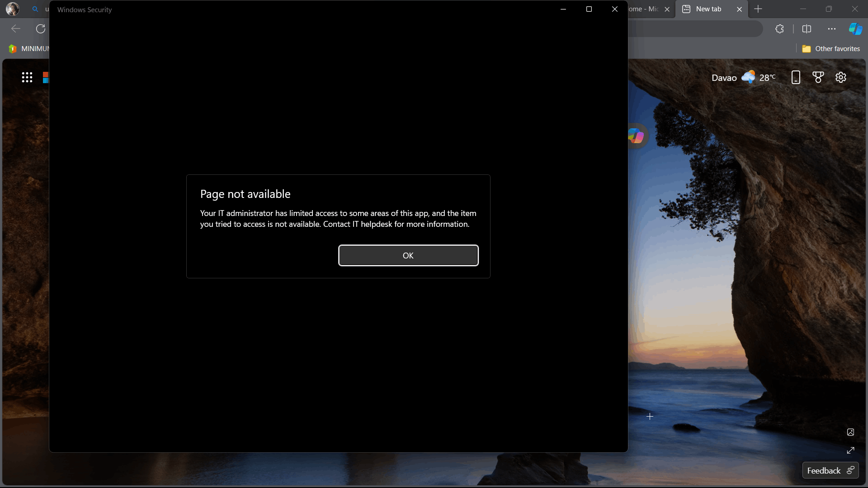Open the app launcher grid icon
The height and width of the screenshot is (488, 868).
[27, 77]
